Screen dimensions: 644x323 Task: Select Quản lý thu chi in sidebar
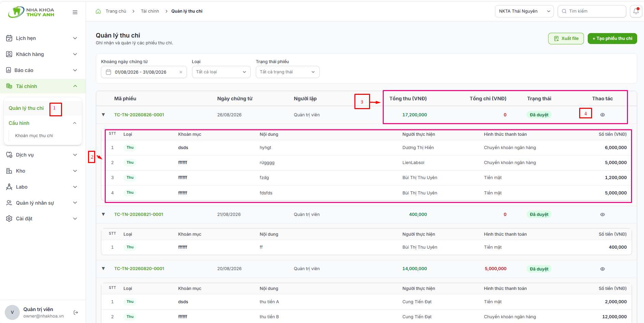pyautogui.click(x=26, y=108)
